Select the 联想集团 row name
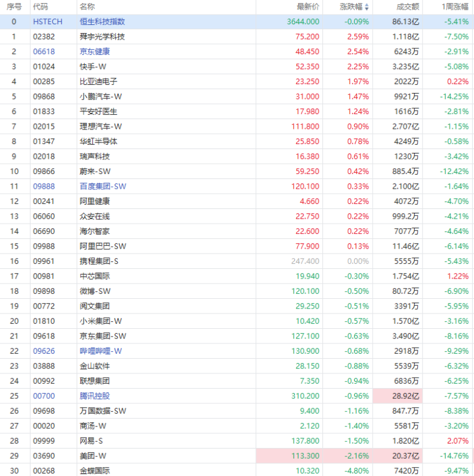Image resolution: width=474 pixels, height=476 pixels. point(94,381)
